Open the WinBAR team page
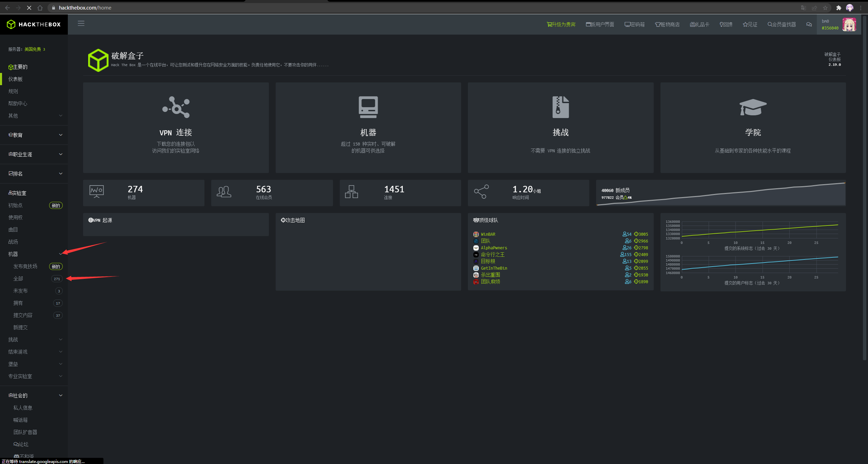 coord(488,234)
